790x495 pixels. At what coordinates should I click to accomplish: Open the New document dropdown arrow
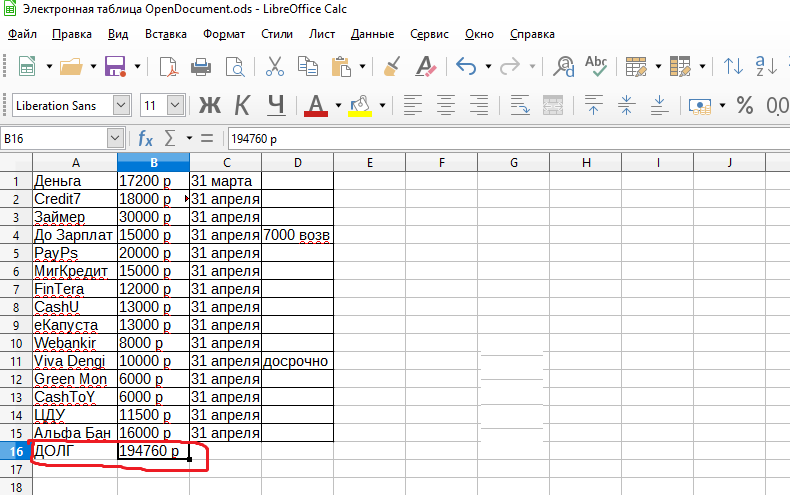pos(49,67)
